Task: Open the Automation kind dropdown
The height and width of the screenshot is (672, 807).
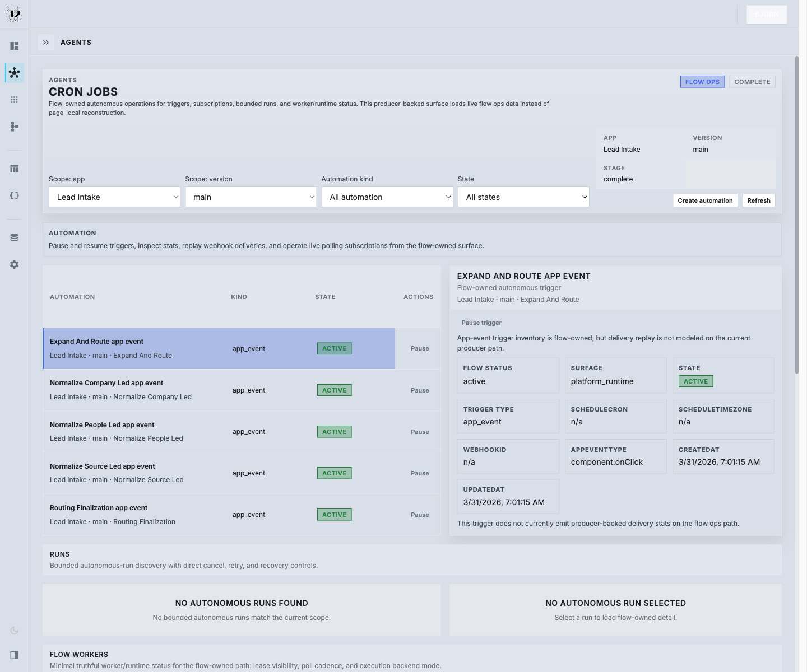Action: [x=387, y=197]
